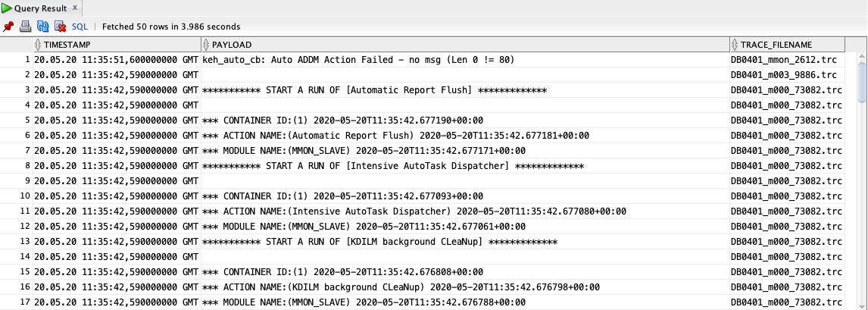The height and width of the screenshot is (310, 868).
Task: Click the vertical scrollbar thumb of results grid
Action: point(862,82)
